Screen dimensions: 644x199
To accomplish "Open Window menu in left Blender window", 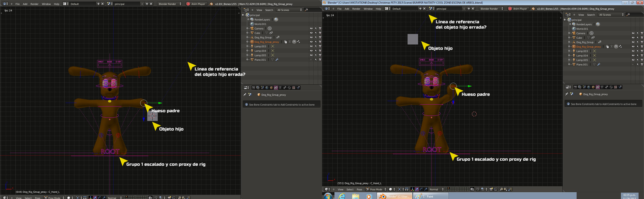I will point(46,4).
